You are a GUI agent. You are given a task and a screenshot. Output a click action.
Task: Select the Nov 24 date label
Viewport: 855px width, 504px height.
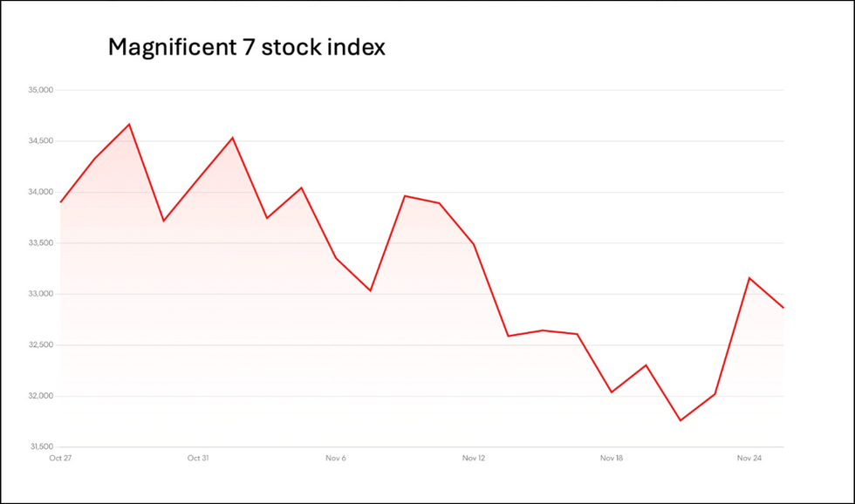pos(749,458)
